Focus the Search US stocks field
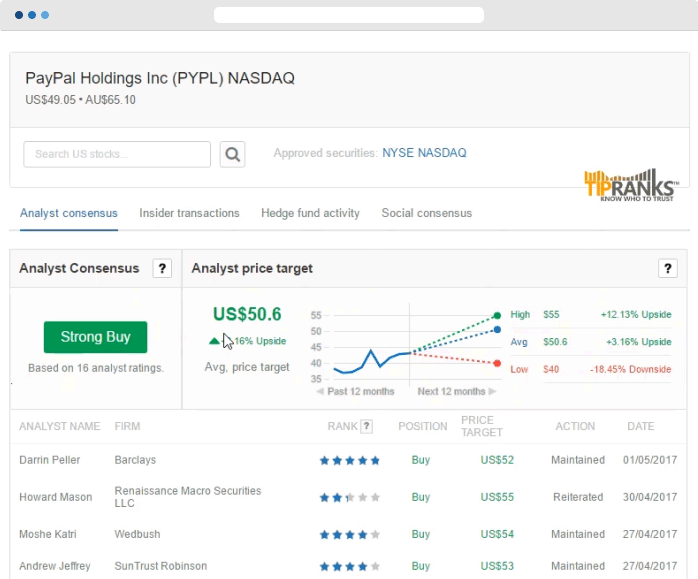Screen dimensions: 698x579 coord(117,154)
